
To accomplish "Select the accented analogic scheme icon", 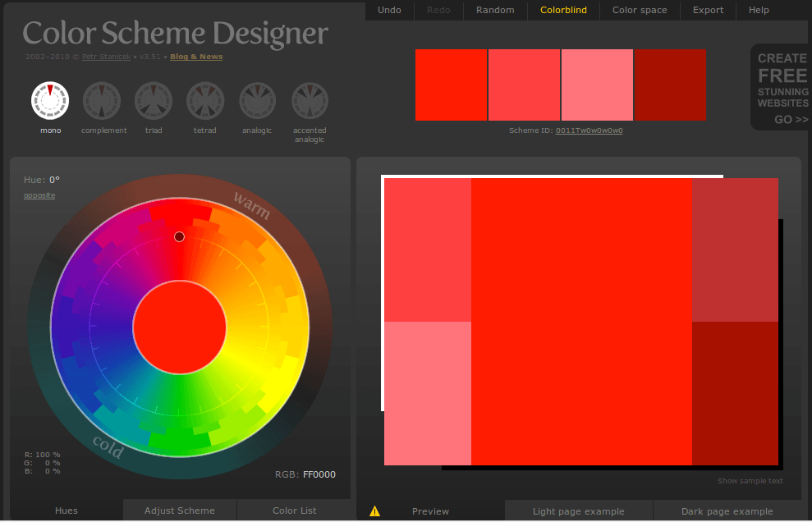I will tap(310, 100).
